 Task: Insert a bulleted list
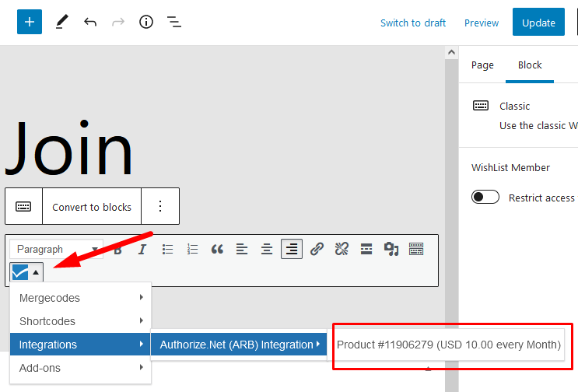tap(167, 250)
